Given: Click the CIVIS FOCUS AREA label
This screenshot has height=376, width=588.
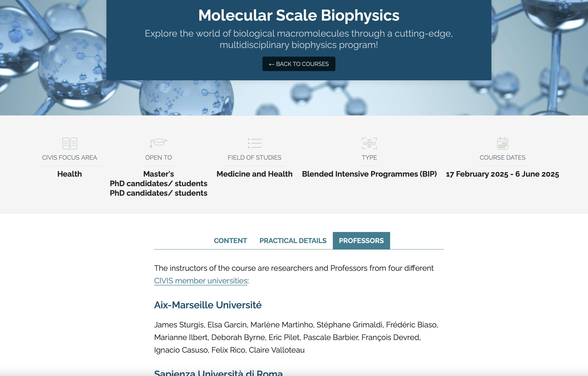Looking at the screenshot, I should (70, 158).
